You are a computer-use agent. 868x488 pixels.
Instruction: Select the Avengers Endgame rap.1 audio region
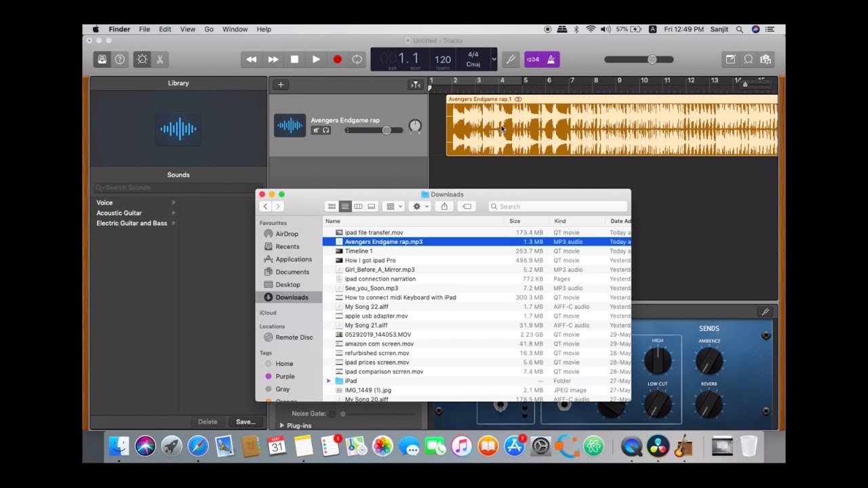612,125
